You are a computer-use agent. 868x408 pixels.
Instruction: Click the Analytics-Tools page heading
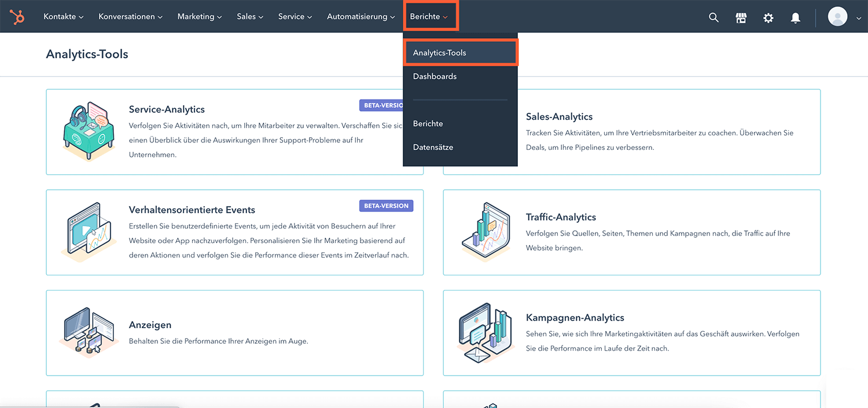(x=87, y=54)
